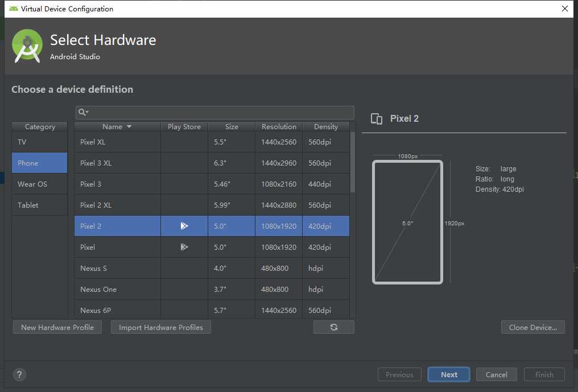Click the Android Studio logo in header

(x=27, y=46)
